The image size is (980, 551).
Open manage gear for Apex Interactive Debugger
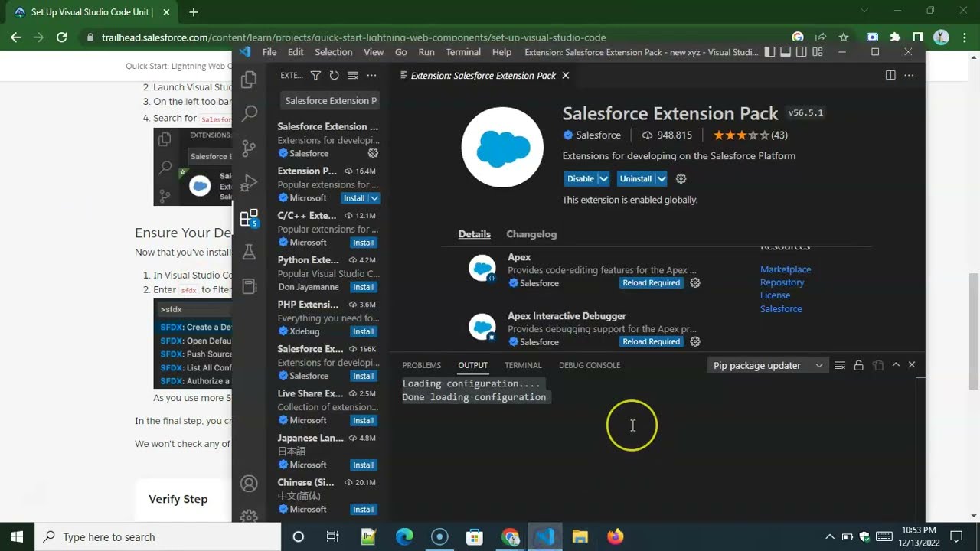click(695, 341)
